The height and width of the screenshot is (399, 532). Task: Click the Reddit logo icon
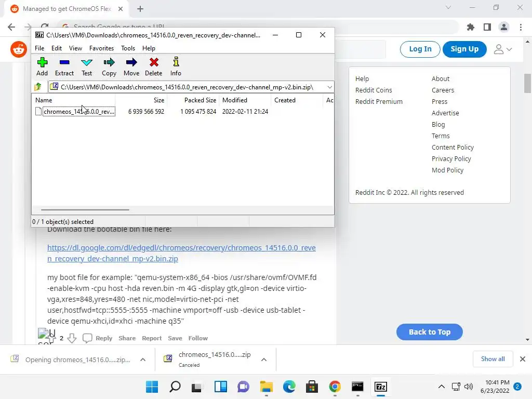click(x=18, y=49)
